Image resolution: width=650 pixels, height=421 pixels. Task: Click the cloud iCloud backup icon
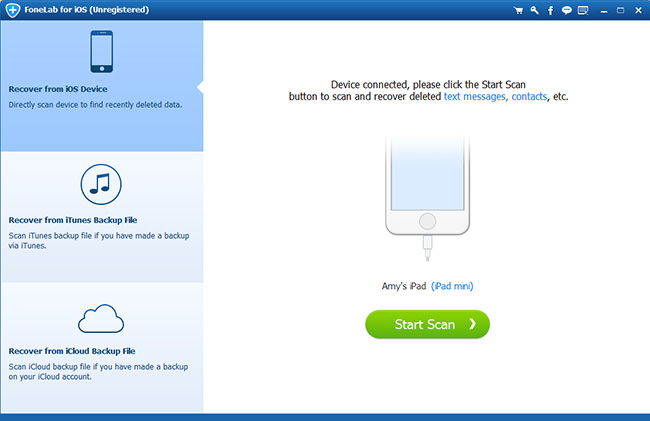[101, 319]
